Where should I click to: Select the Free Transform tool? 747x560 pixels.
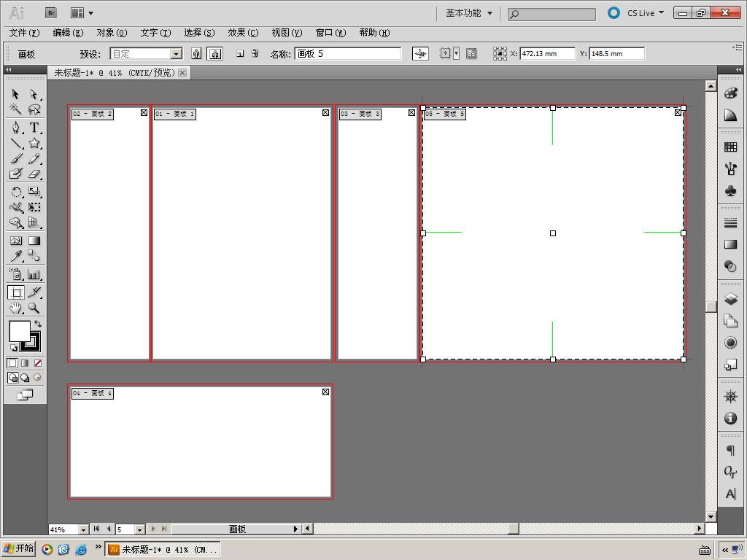(34, 207)
